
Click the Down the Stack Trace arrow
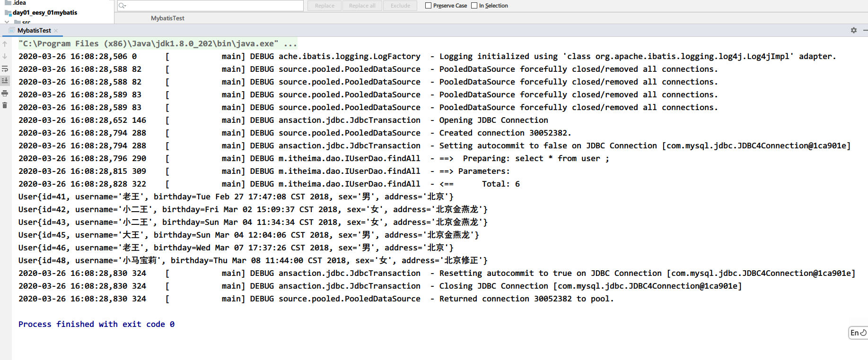tap(5, 56)
